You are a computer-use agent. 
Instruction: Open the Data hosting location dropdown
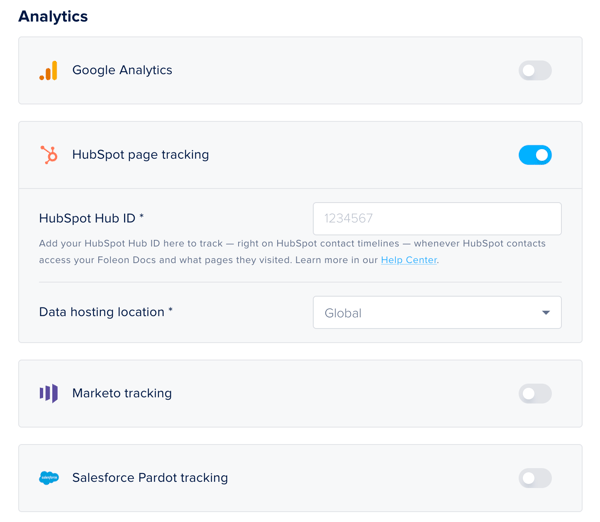click(x=436, y=313)
